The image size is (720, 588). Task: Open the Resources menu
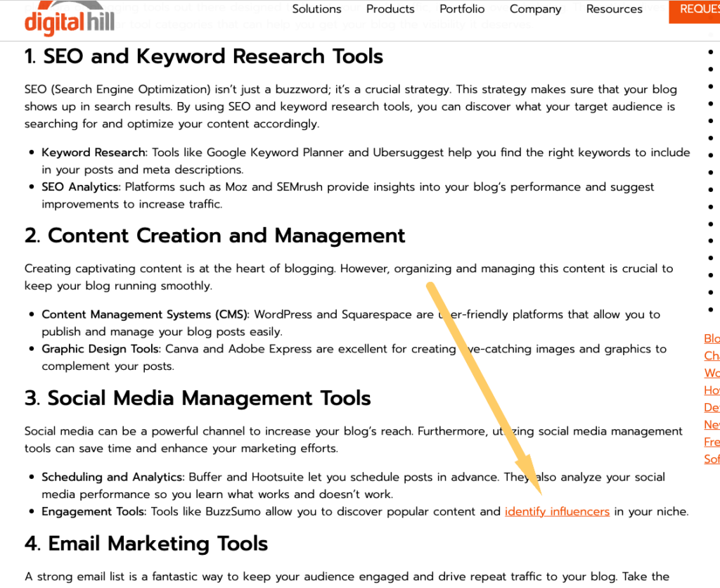click(614, 9)
